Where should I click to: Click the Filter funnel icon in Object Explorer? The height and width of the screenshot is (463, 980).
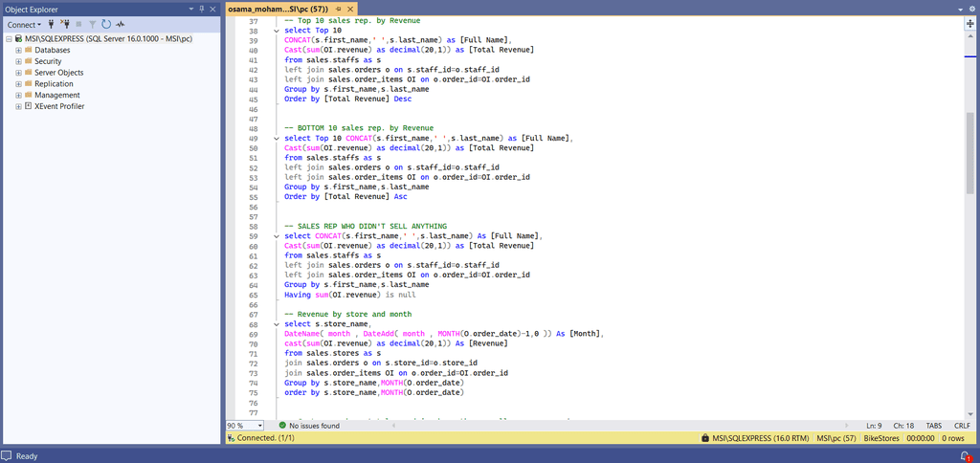point(92,24)
